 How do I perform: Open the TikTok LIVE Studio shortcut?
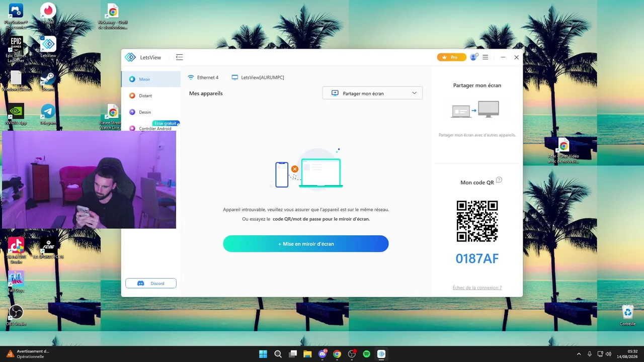[16, 250]
